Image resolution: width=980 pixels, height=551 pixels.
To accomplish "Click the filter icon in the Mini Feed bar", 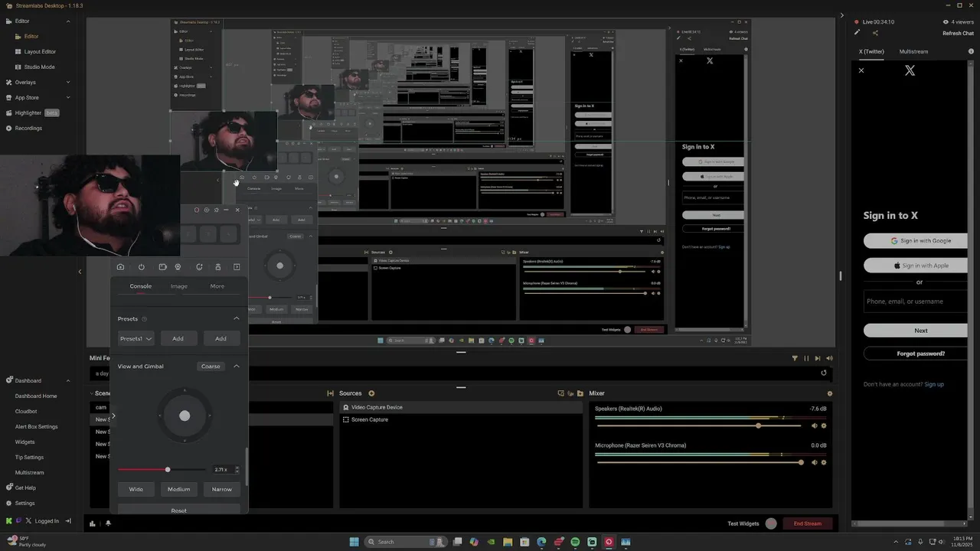I will click(795, 358).
